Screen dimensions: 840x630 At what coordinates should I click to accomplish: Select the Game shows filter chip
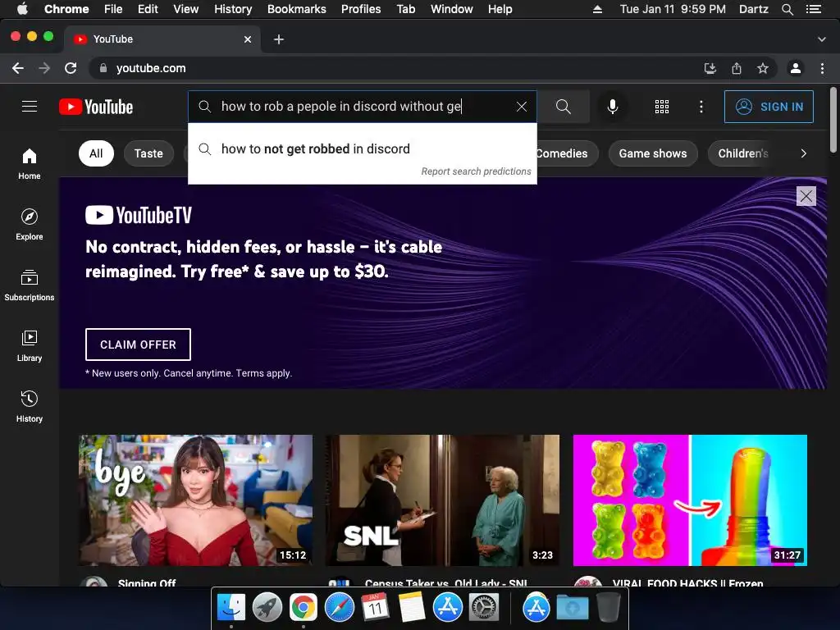[653, 153]
